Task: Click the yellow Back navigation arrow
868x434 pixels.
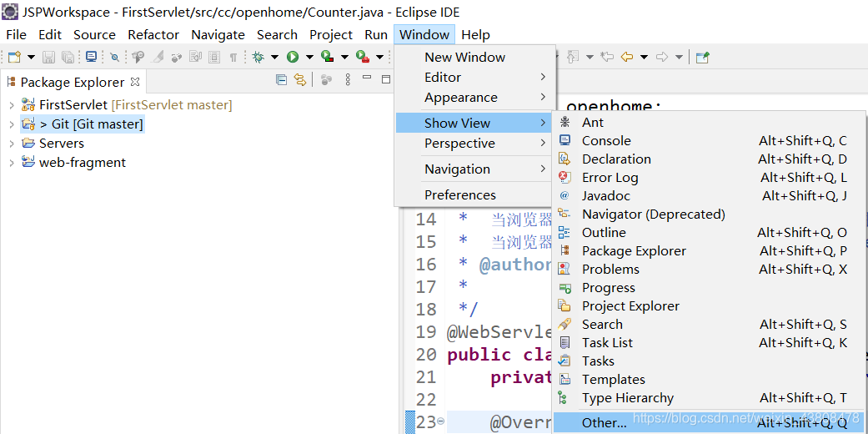Action: (x=627, y=57)
